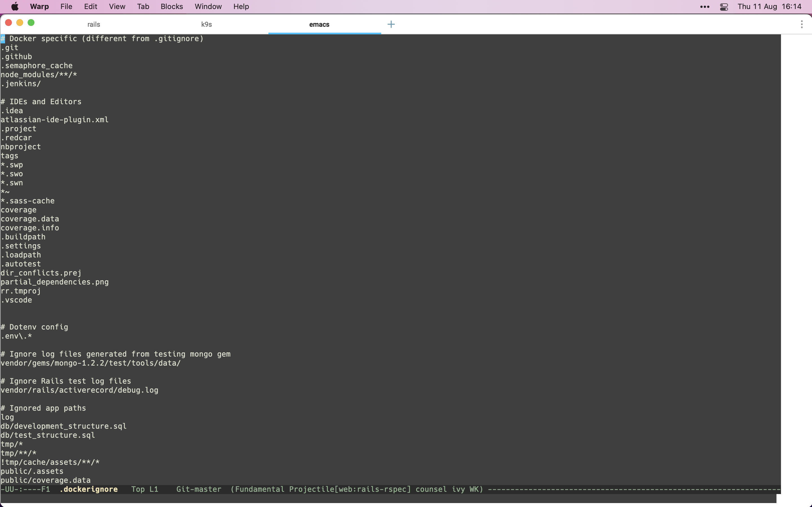Open Control Center from the menu bar
The width and height of the screenshot is (812, 507).
tap(724, 6)
